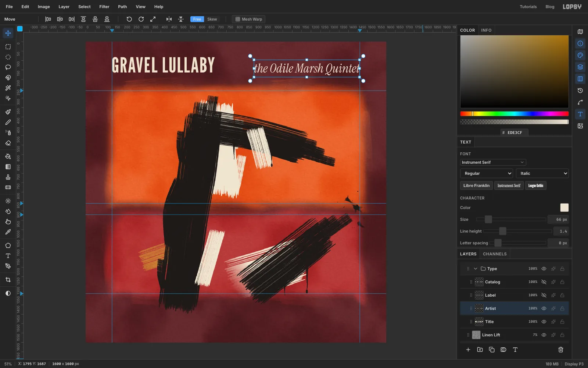Click the hex color input field
The height and width of the screenshot is (368, 588).
514,132
